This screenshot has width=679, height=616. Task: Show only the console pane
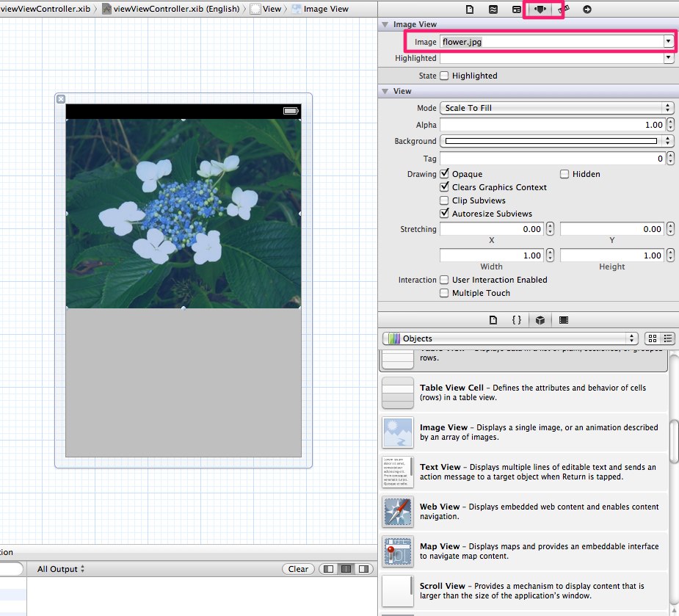pyautogui.click(x=364, y=569)
